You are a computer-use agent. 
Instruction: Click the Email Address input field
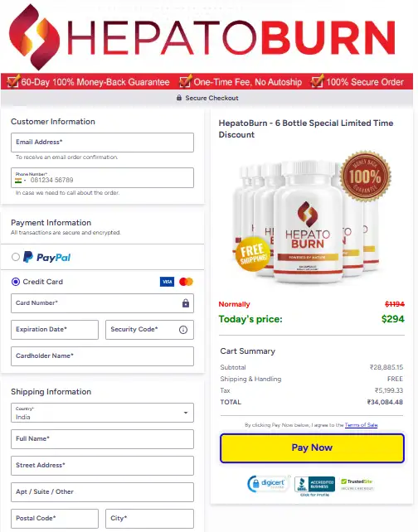point(102,143)
